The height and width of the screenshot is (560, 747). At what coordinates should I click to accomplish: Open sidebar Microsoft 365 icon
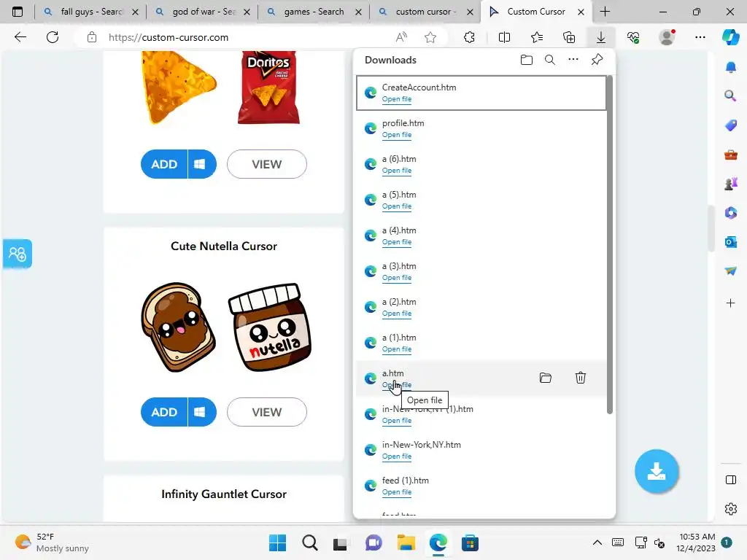pyautogui.click(x=731, y=212)
